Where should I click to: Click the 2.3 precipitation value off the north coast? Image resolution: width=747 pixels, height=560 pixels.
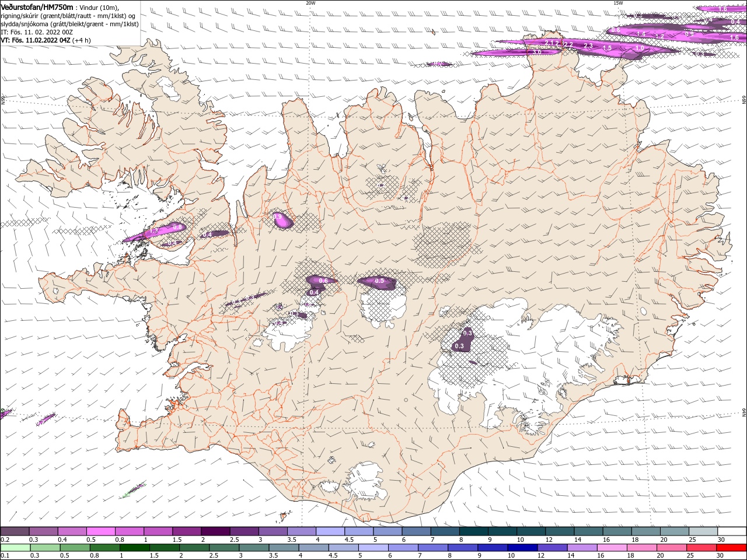(588, 45)
